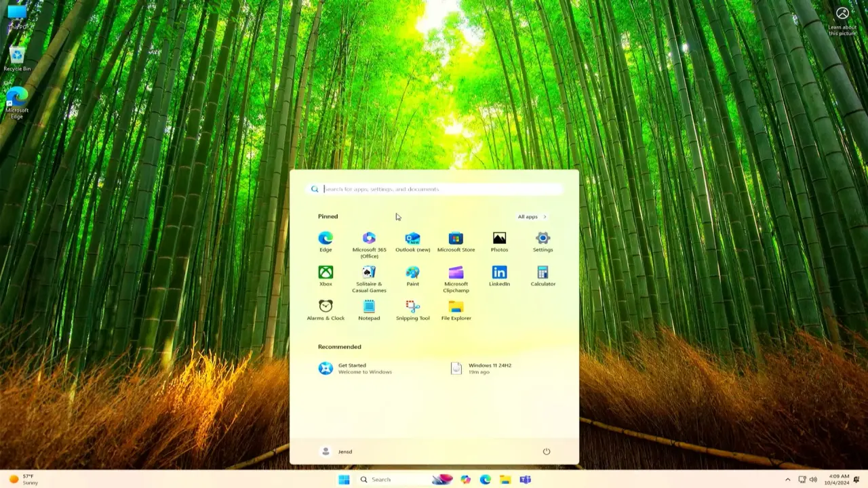Open Copilot from the taskbar
The image size is (868, 488).
click(465, 479)
